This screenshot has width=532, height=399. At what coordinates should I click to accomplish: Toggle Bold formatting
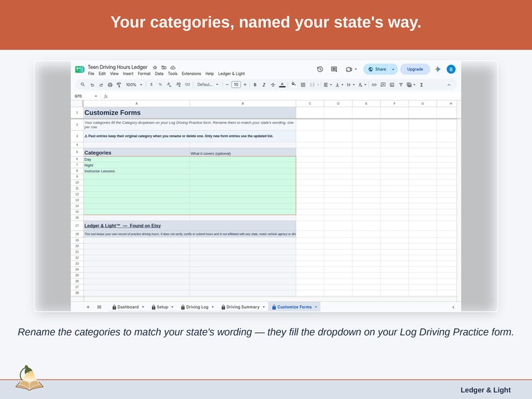[x=255, y=85]
